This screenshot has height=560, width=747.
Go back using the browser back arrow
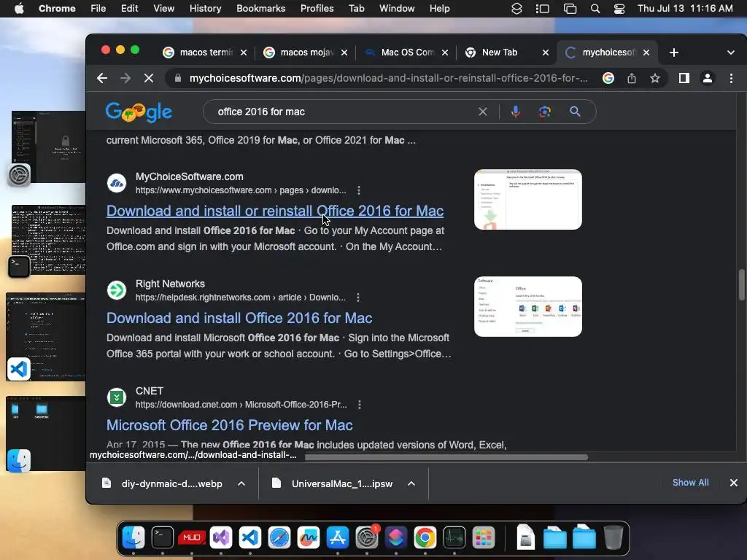coord(102,78)
